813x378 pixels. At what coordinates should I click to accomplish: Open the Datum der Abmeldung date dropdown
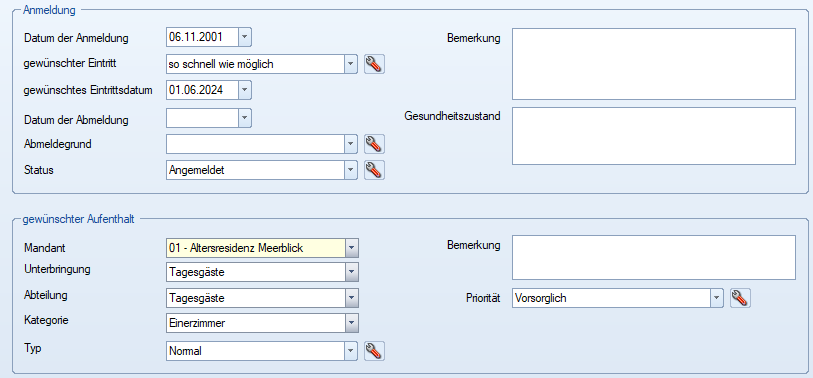245,118
